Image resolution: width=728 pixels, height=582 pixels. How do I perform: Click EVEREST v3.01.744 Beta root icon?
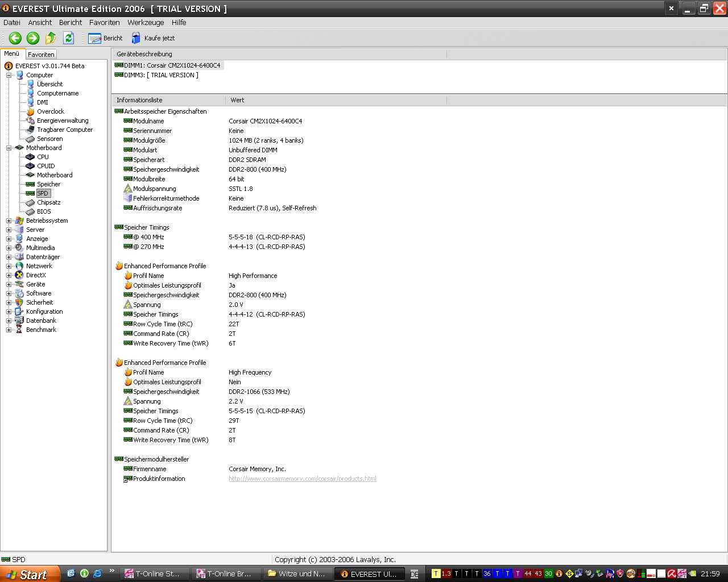[8, 66]
